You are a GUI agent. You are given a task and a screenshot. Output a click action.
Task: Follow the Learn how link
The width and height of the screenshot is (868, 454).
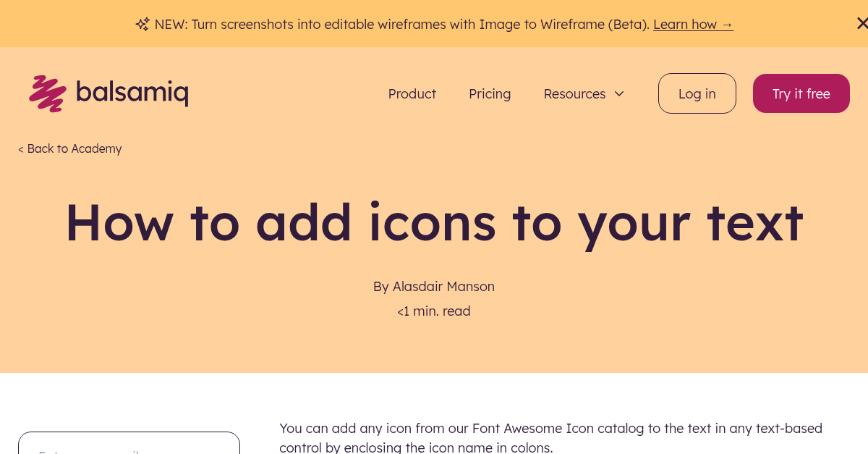click(692, 25)
